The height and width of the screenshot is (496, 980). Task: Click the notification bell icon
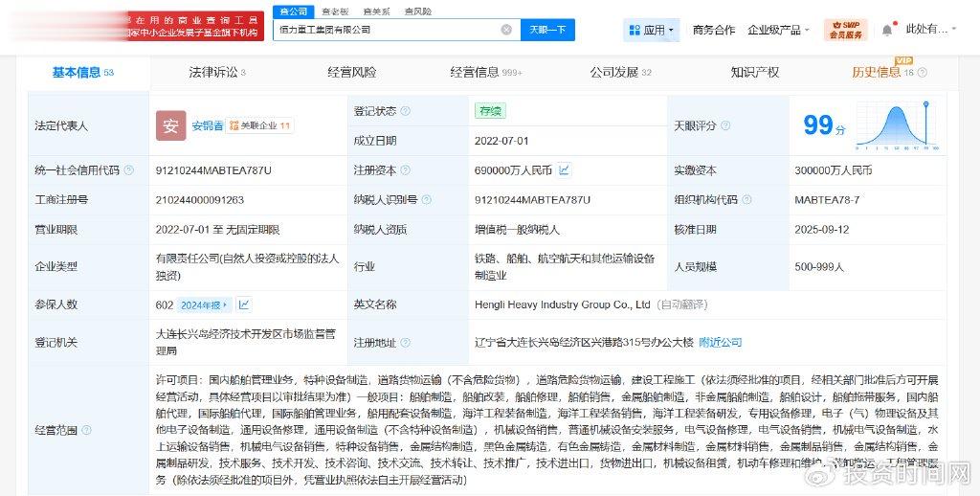887,30
